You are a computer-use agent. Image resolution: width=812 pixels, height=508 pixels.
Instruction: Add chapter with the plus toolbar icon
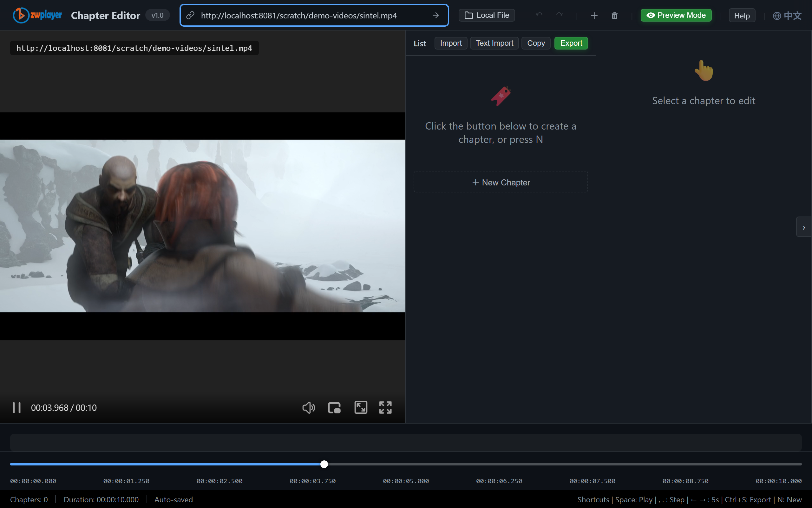point(594,16)
